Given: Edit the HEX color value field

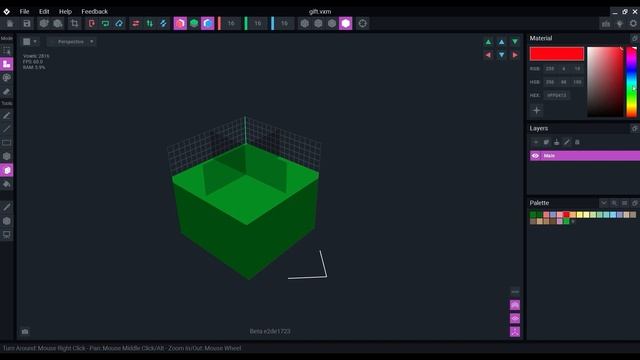Looking at the screenshot, I should tap(557, 95).
